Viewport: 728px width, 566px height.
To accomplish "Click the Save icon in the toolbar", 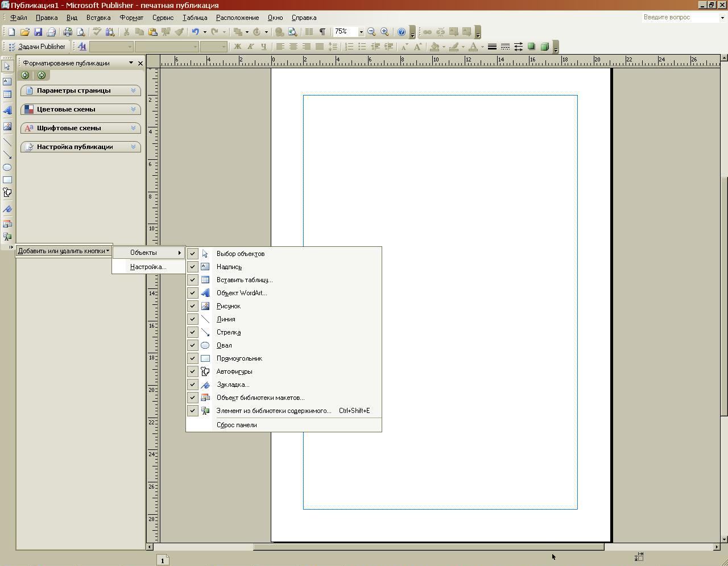I will coord(38,32).
